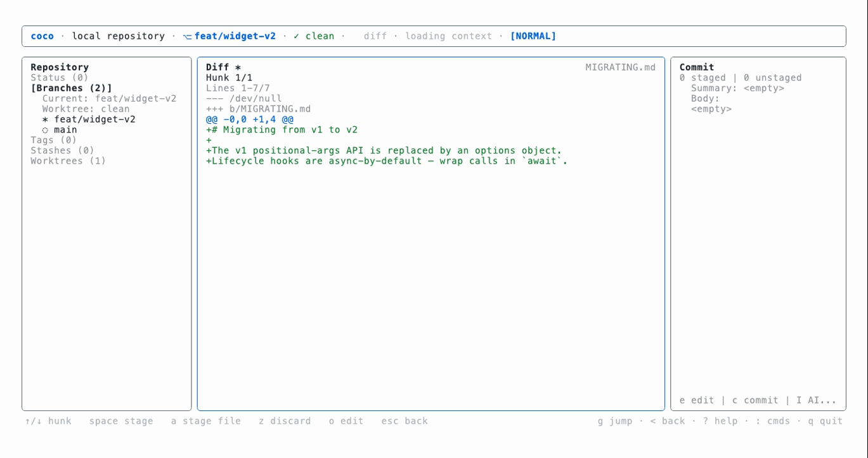Click line about v1 positional-args API
Screen dimensions: 868x458
click(x=384, y=150)
